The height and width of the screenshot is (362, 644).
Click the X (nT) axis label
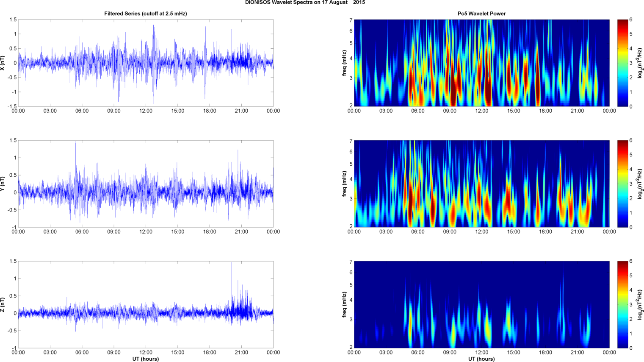pos(3,63)
